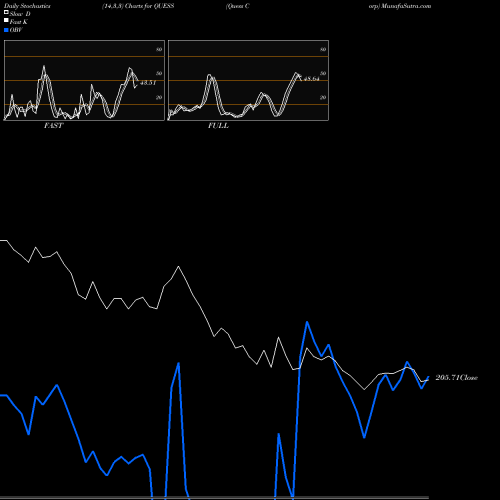Viewport: 500px width, 500px height.
Task: Click the Fast K legend label
Action: [19, 22]
